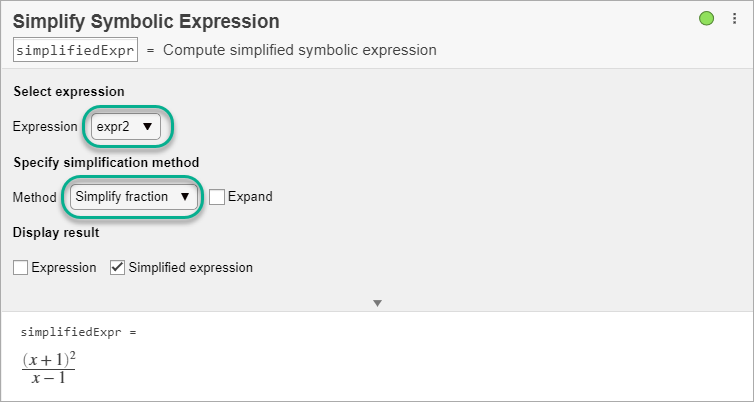Click the Specify simplification method heading

[x=106, y=162]
